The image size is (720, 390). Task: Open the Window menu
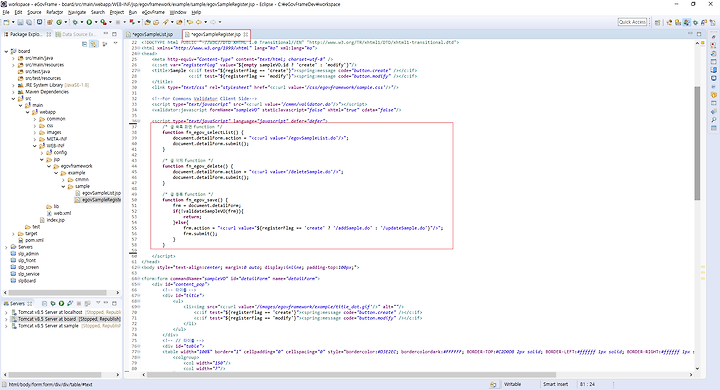178,12
